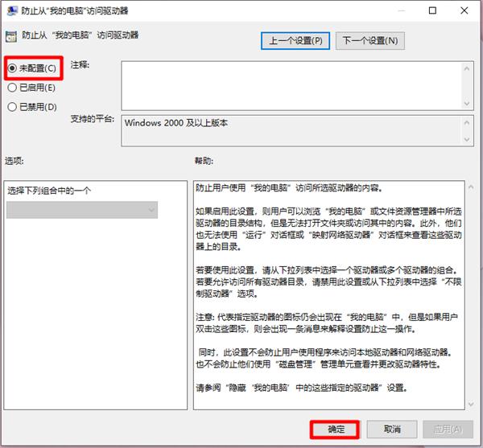Go to 上一个设置(P)
The image size is (483, 448).
pyautogui.click(x=295, y=40)
